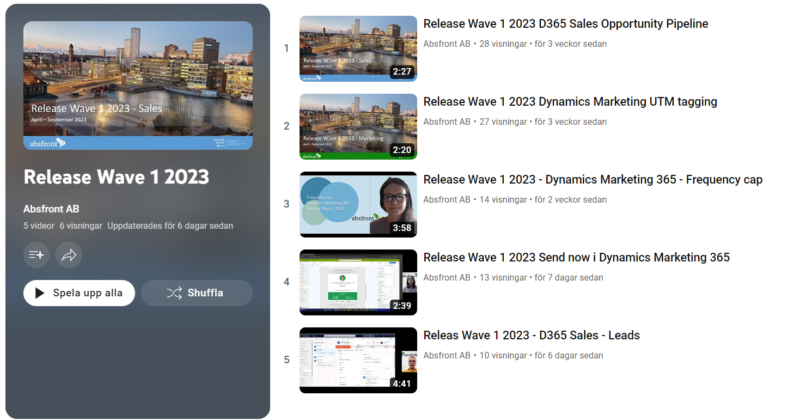Open thumbnail of Frequency cap video
The height and width of the screenshot is (420, 800).
click(x=358, y=204)
